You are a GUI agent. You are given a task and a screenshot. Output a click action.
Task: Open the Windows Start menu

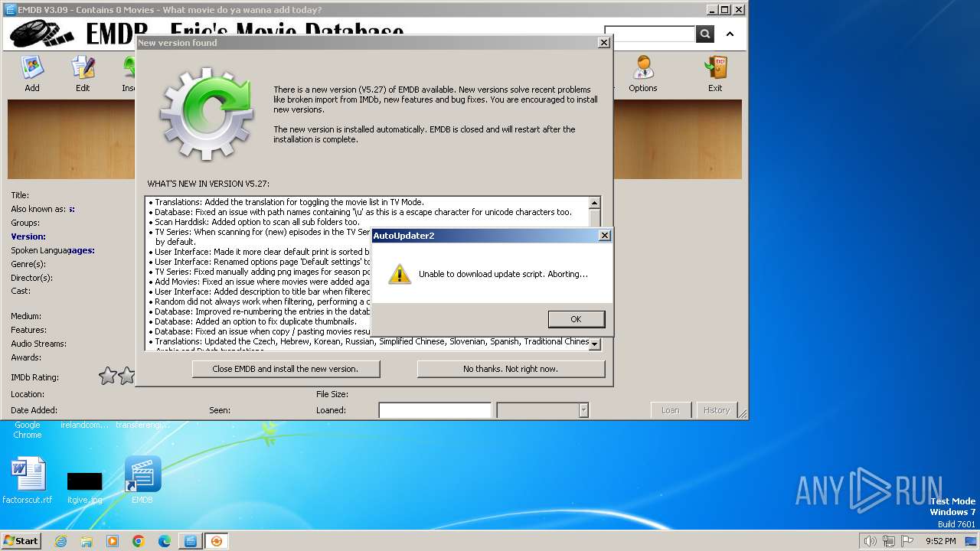[x=21, y=540]
